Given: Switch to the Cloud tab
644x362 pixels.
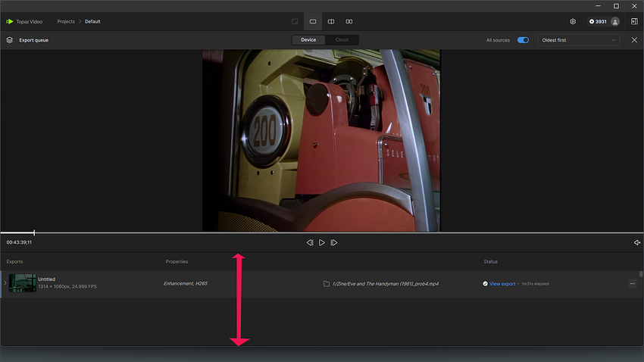Looking at the screenshot, I should coord(342,40).
